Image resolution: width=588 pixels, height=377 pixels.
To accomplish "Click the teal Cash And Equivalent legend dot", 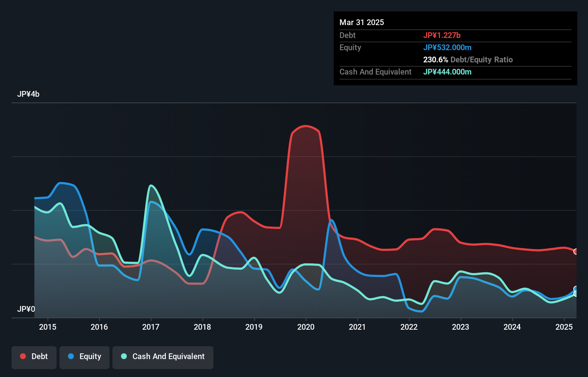I will click(124, 356).
